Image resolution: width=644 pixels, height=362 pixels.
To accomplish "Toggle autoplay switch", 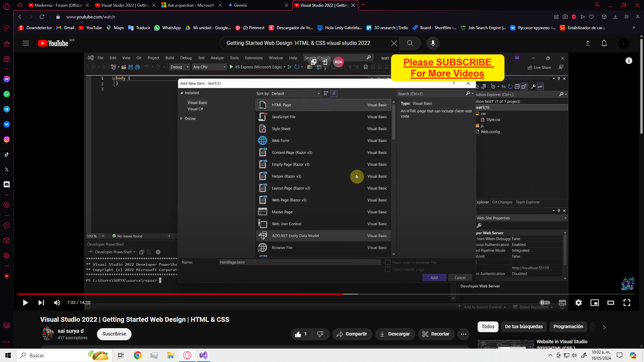I will tap(545, 302).
